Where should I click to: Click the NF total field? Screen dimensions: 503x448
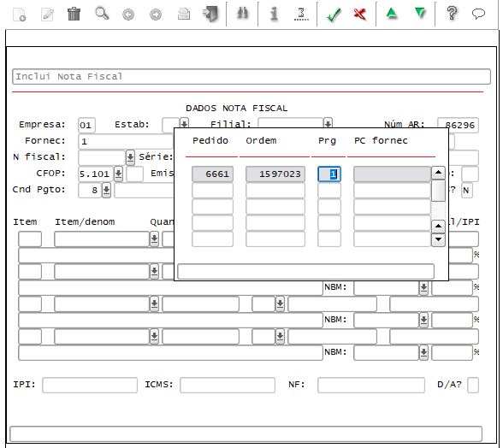(x=371, y=385)
